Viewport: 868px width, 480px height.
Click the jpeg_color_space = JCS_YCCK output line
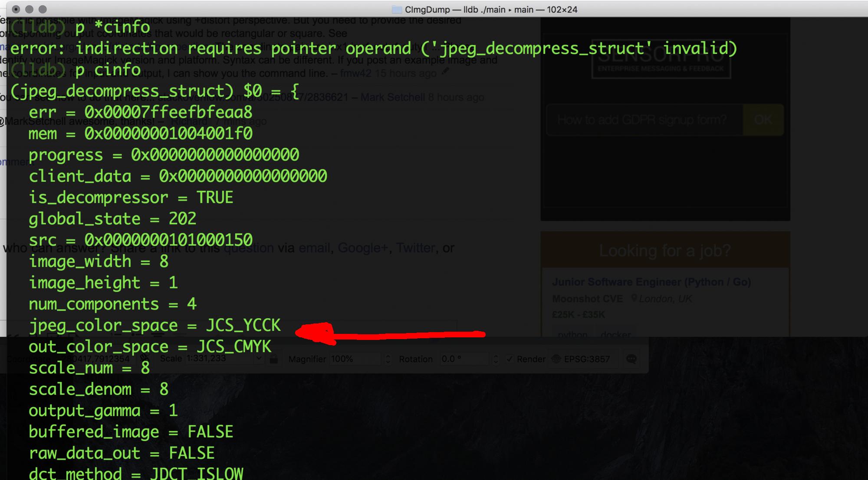tap(155, 326)
